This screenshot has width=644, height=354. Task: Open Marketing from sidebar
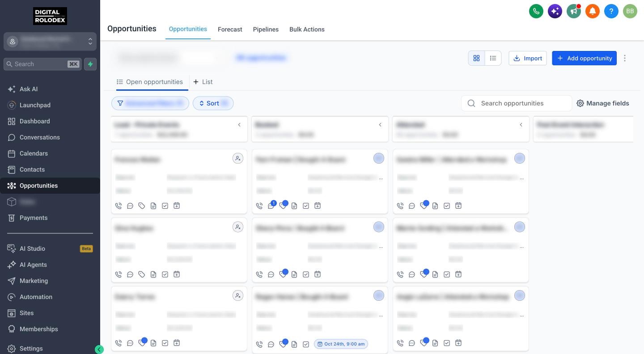click(x=50, y=281)
